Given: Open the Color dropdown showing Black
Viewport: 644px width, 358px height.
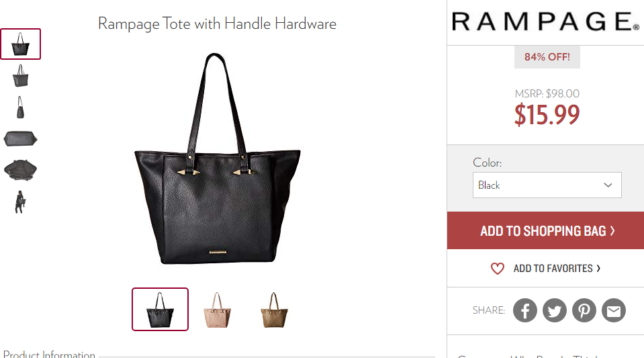Looking at the screenshot, I should point(547,185).
